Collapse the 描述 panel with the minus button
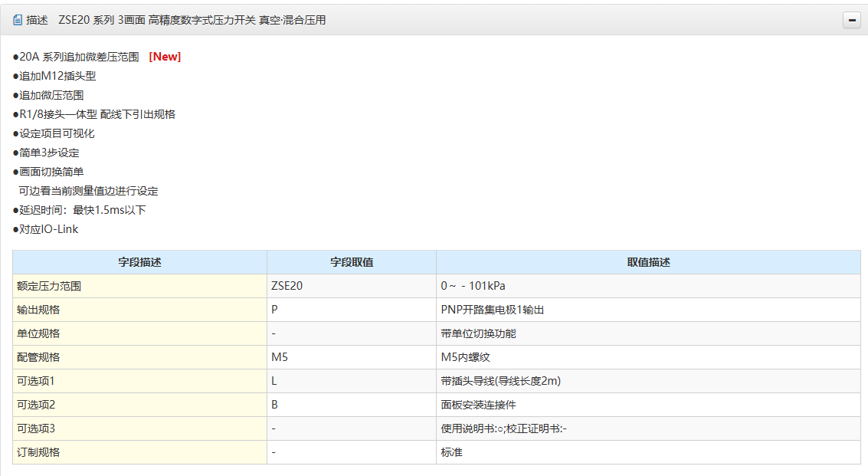Image resolution: width=868 pixels, height=476 pixels. click(x=851, y=21)
